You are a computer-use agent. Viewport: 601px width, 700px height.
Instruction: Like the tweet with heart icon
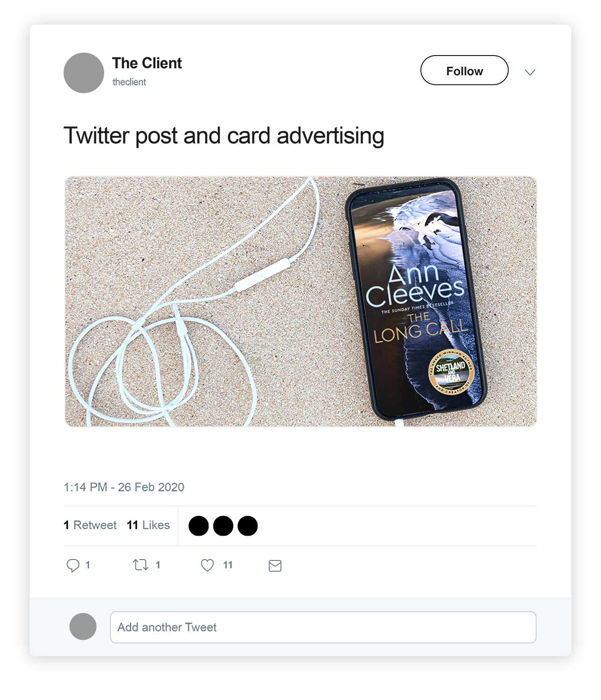tap(207, 566)
